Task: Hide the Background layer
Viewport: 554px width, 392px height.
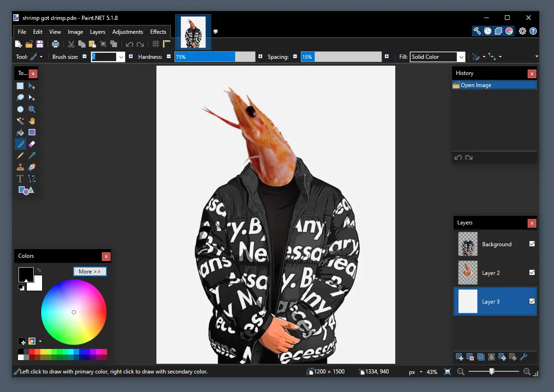Action: point(532,244)
